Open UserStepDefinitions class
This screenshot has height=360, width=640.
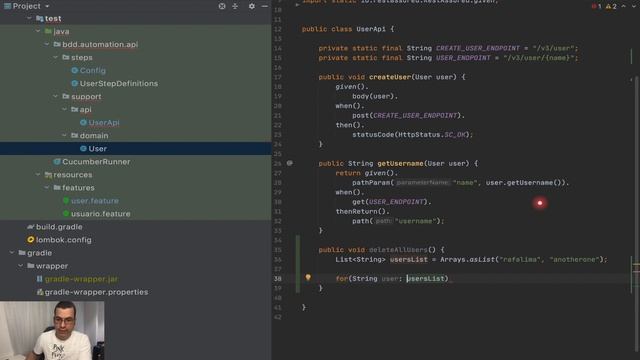(119, 84)
